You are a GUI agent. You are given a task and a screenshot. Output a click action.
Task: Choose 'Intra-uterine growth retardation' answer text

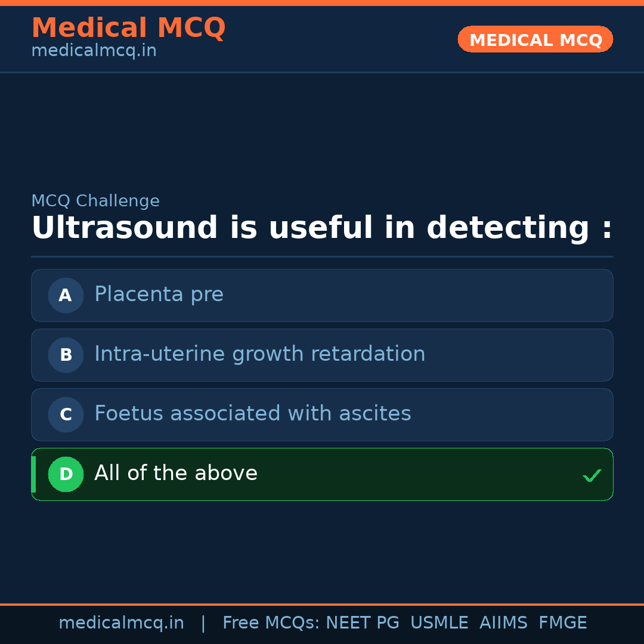[x=259, y=354]
